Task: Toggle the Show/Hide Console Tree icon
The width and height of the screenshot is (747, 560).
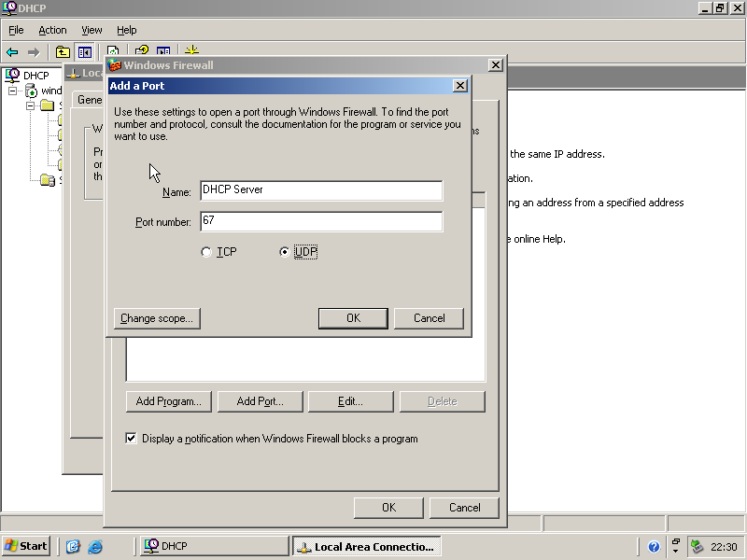Action: pyautogui.click(x=85, y=52)
